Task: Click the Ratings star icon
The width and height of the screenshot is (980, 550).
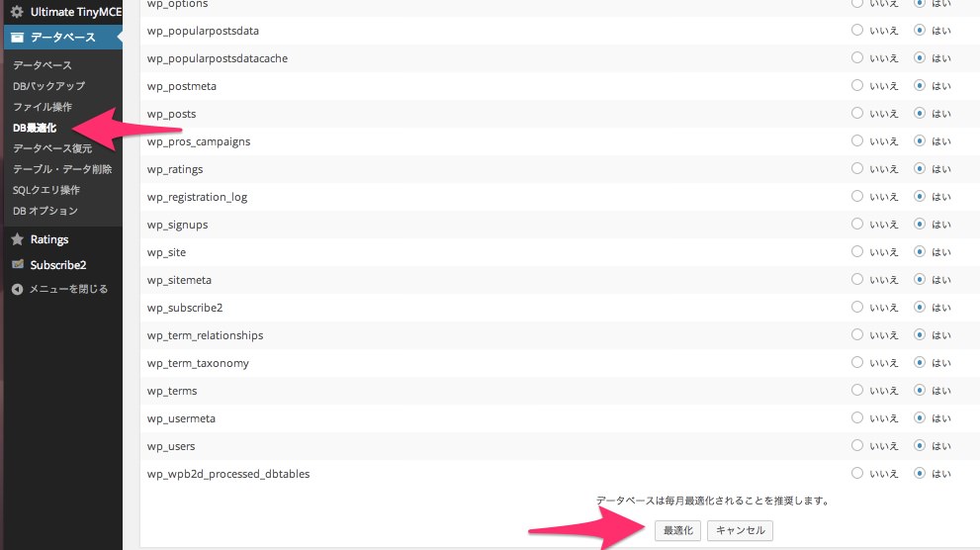Action: tap(18, 239)
